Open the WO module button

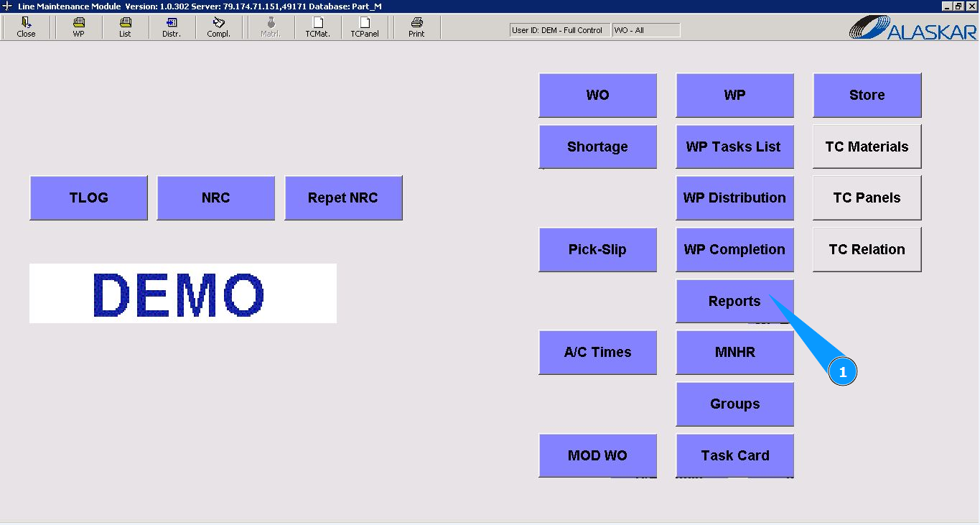pyautogui.click(x=597, y=95)
